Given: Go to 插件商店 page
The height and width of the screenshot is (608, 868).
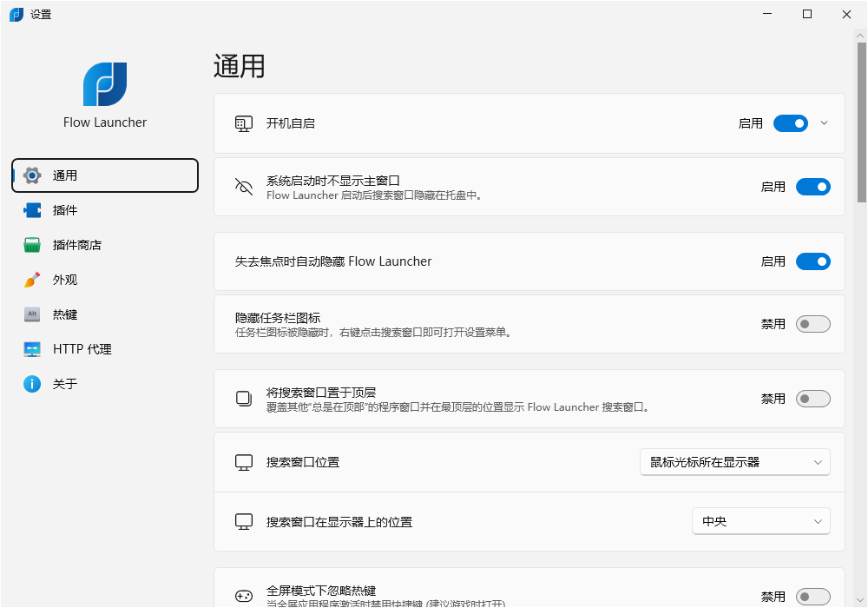Looking at the screenshot, I should [x=105, y=245].
